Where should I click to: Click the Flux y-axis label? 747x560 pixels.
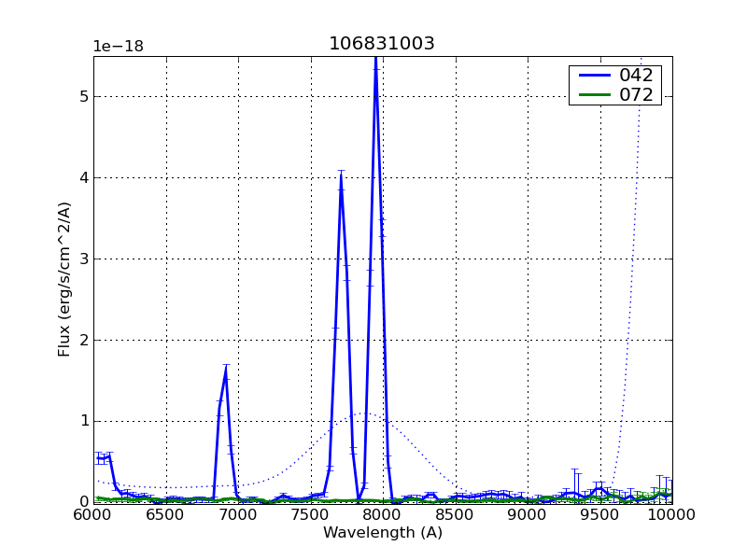point(64,279)
